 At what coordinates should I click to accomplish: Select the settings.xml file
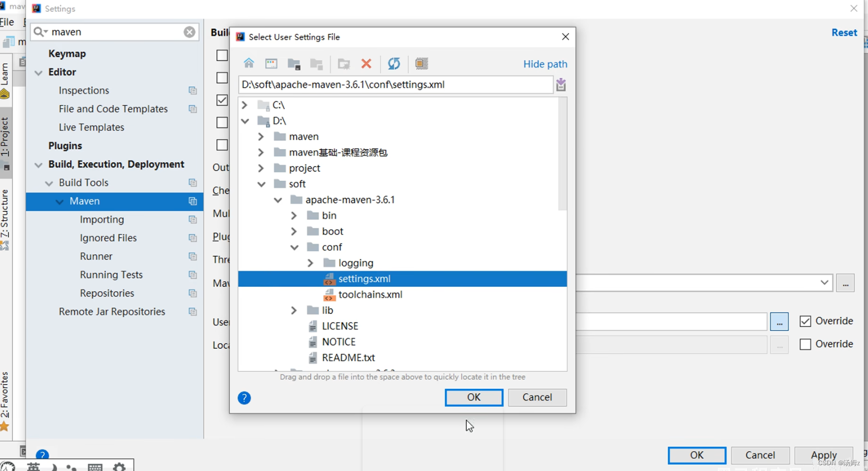coord(402,278)
